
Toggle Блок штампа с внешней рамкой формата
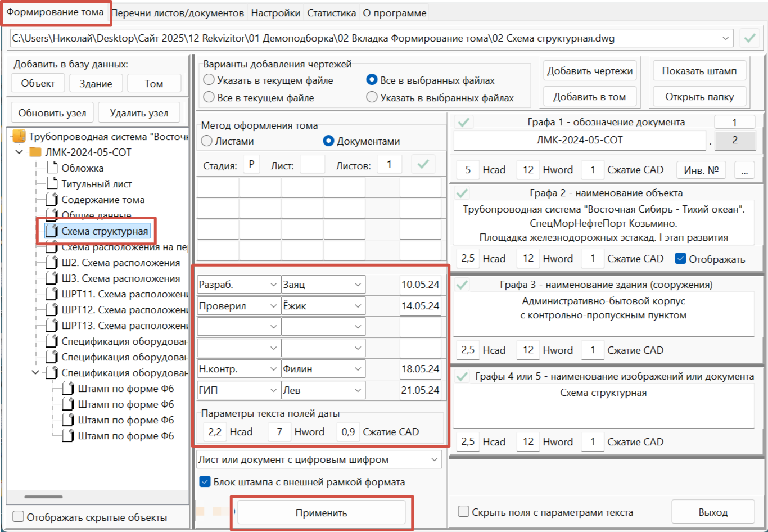tap(205, 482)
